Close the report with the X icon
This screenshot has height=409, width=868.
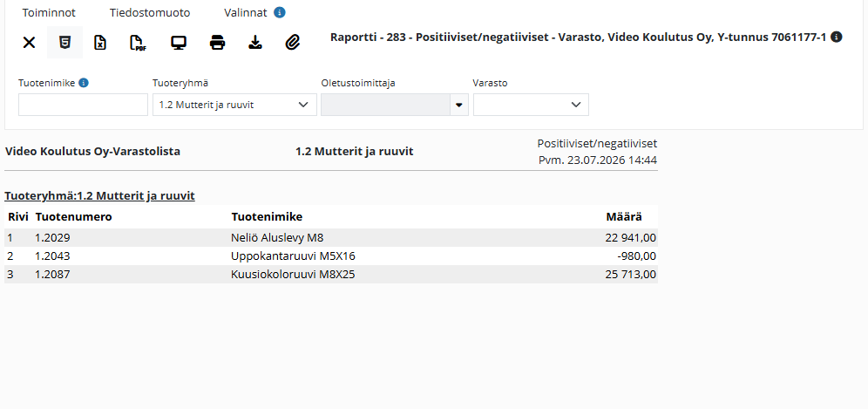tap(29, 43)
